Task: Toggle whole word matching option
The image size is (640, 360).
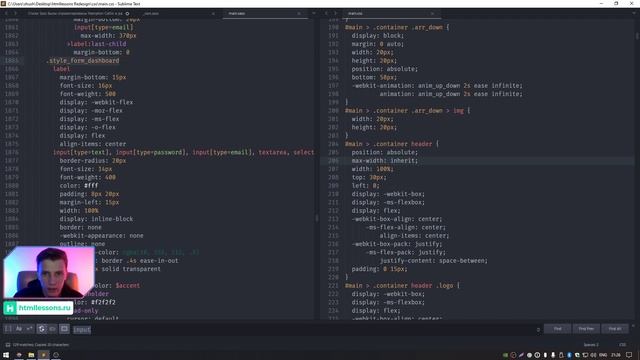Action: 29,329
